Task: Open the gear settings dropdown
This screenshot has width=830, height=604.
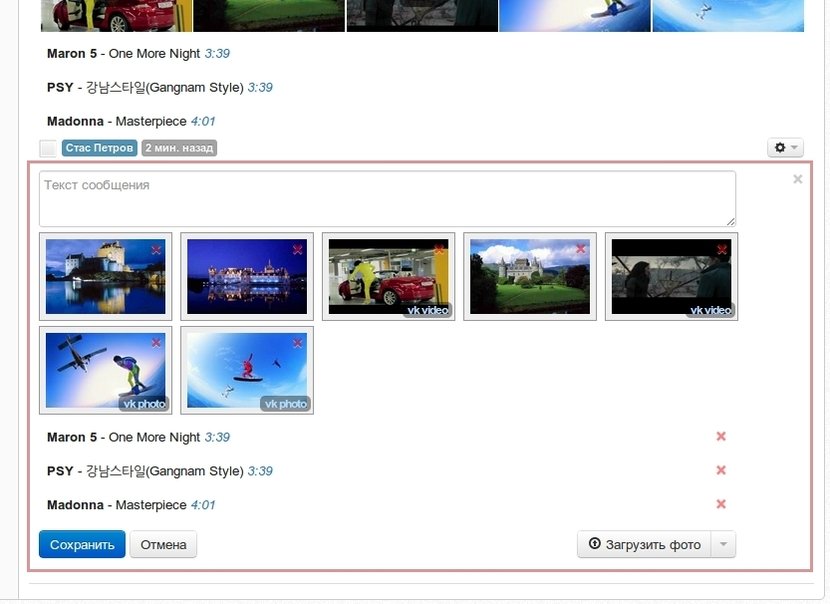Action: pos(785,148)
